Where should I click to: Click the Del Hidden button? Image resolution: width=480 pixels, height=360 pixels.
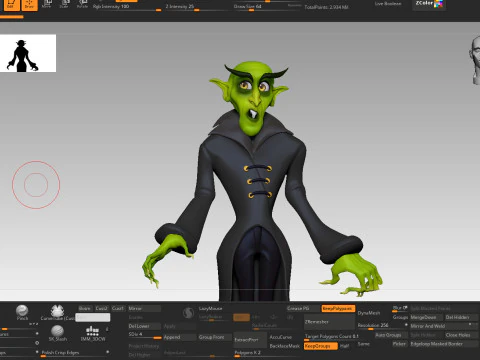pyautogui.click(x=462, y=317)
